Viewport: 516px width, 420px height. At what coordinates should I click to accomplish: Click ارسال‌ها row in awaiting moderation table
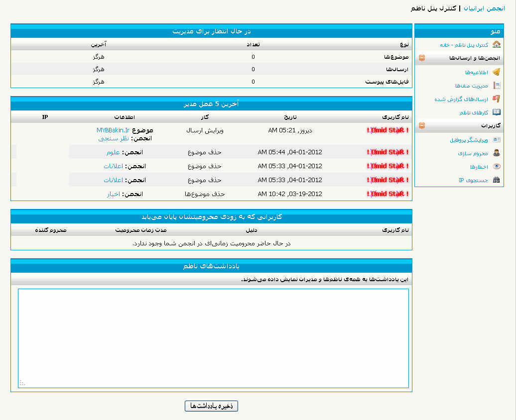[x=211, y=69]
